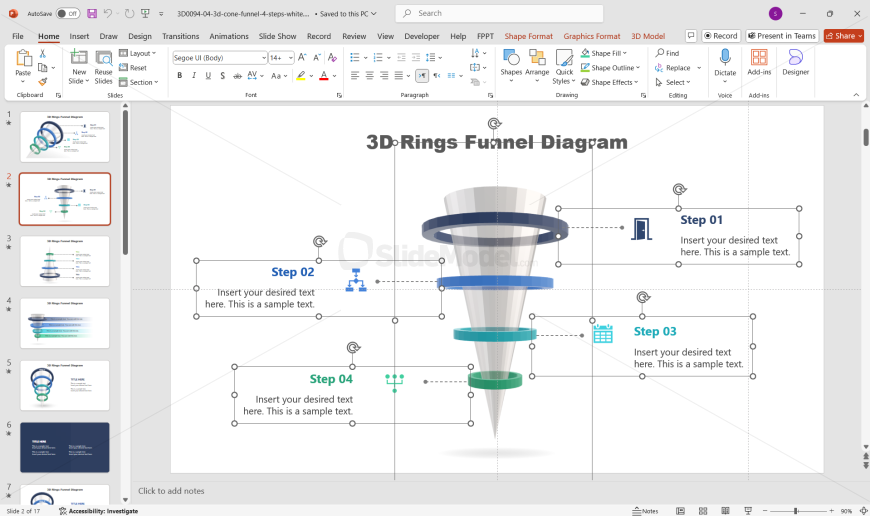
Task: Click the Save icon in title bar
Action: (x=92, y=14)
